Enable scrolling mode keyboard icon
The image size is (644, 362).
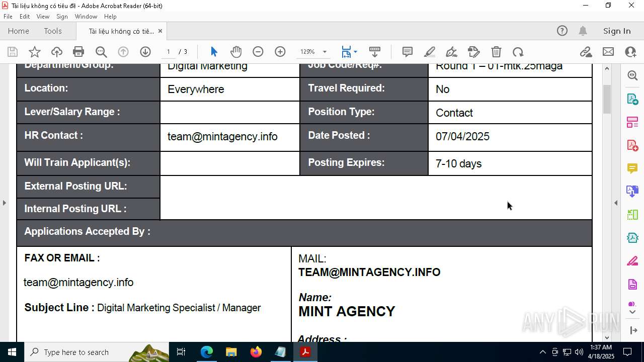click(375, 52)
